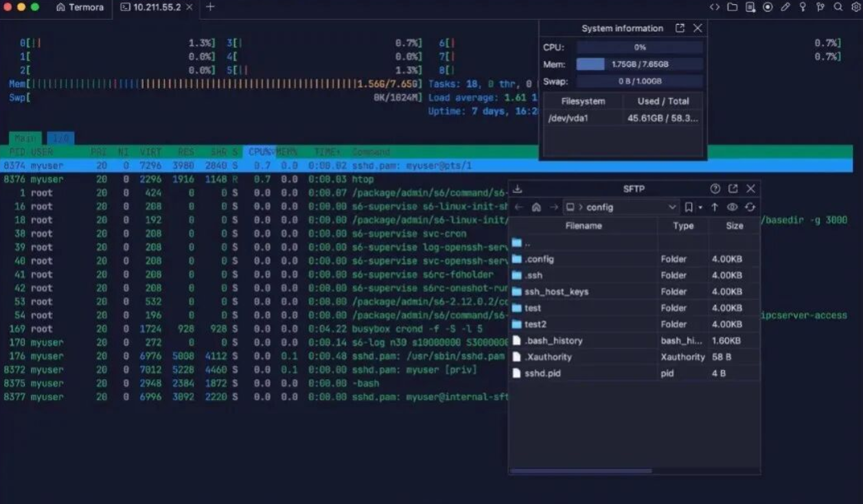Click the Filesystem column header

583,101
